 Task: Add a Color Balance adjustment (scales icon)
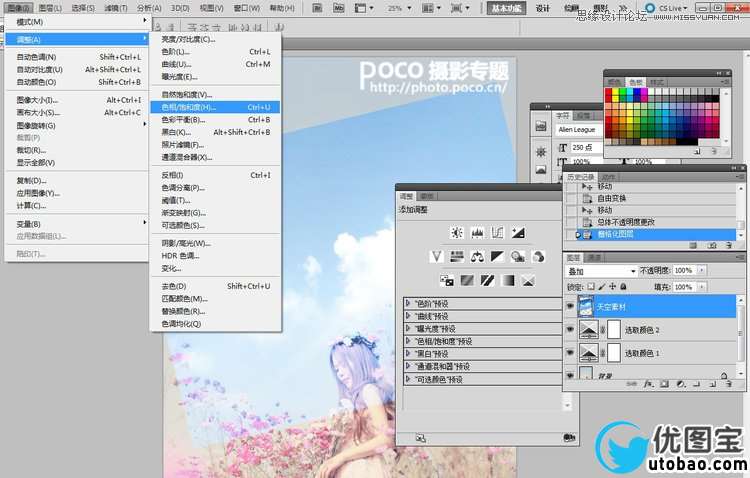[477, 257]
